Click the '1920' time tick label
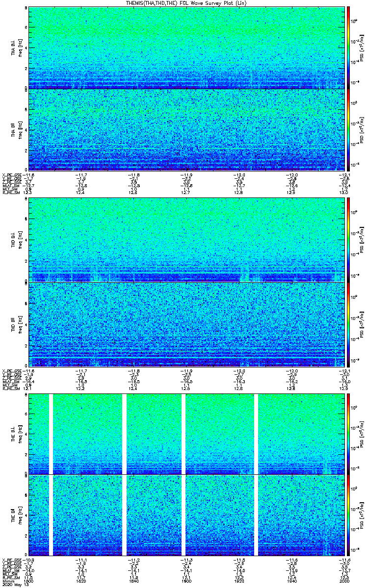 [239, 581]
